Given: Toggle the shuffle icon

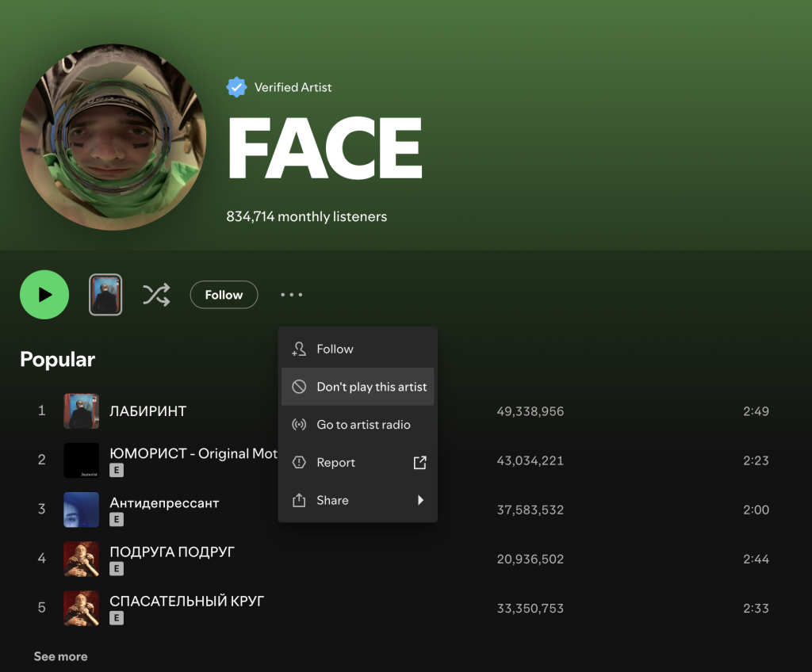Looking at the screenshot, I should pos(156,295).
